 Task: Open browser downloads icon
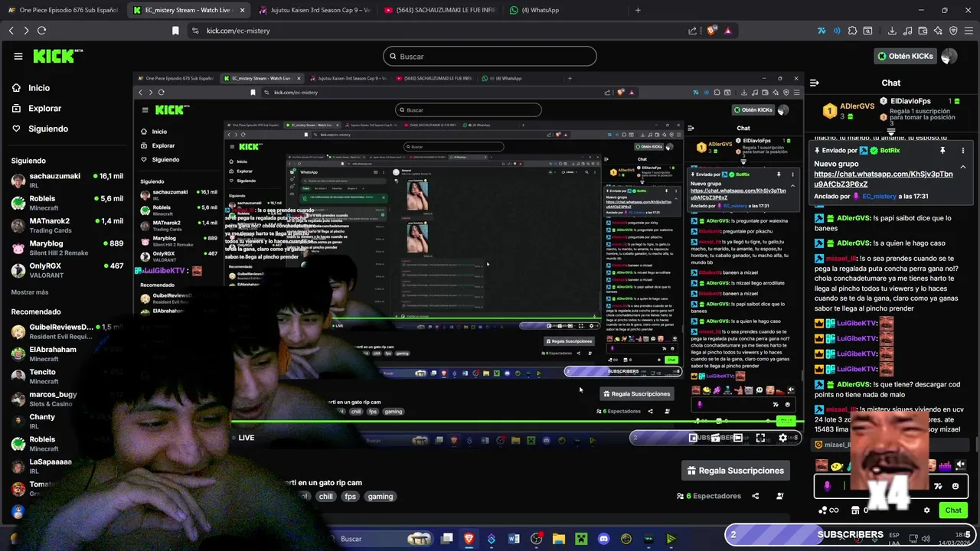pos(892,31)
